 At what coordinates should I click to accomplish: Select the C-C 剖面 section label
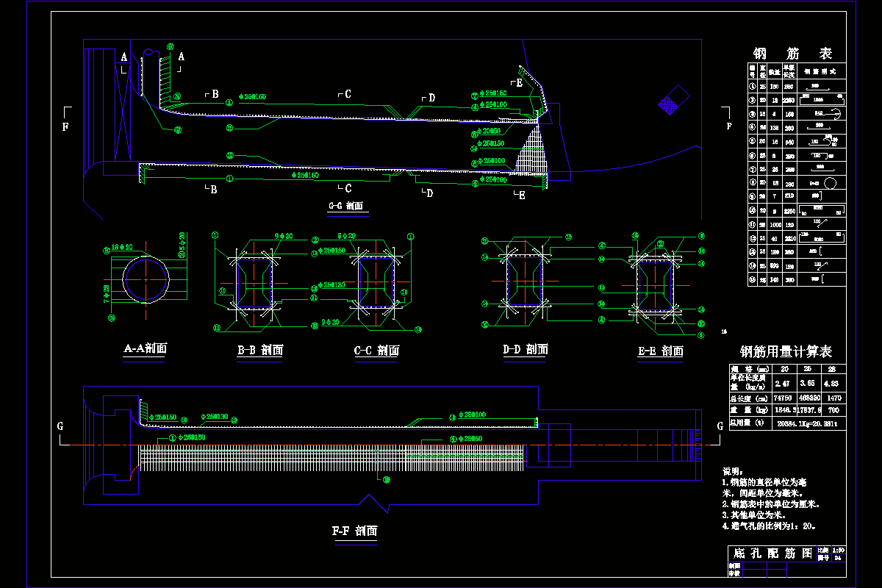point(376,351)
